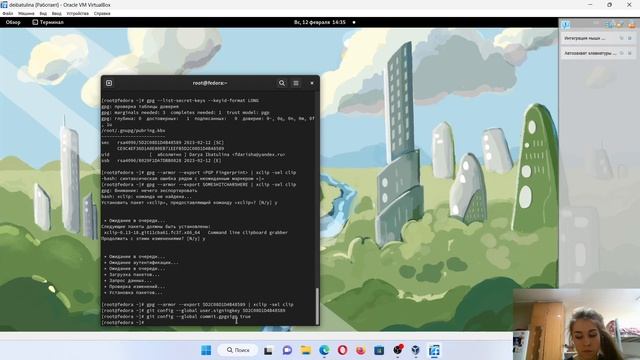The image size is (640, 360).
Task: Open the Устройства menu
Action: [x=78, y=13]
